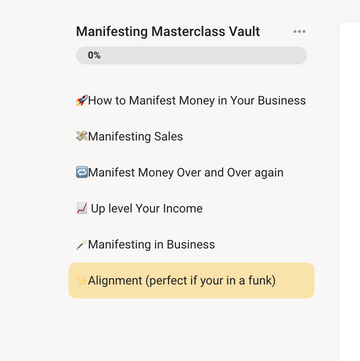The image size is (360, 361).
Task: Click the 0% progress label
Action: tap(94, 55)
